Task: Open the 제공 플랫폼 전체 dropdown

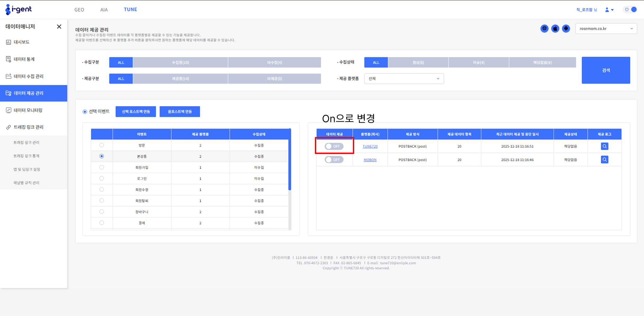Action: 404,79
